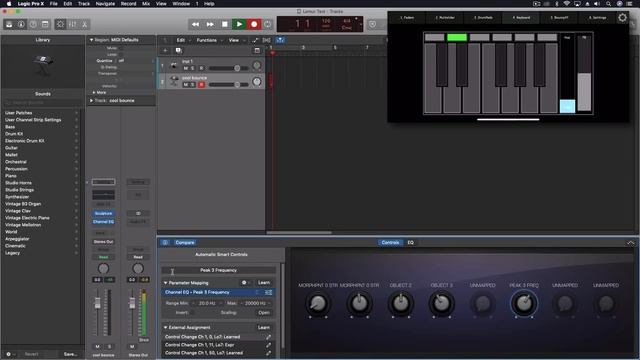This screenshot has width=640, height=360.
Task: Record-enable the Inst 1 track
Action: (201, 68)
